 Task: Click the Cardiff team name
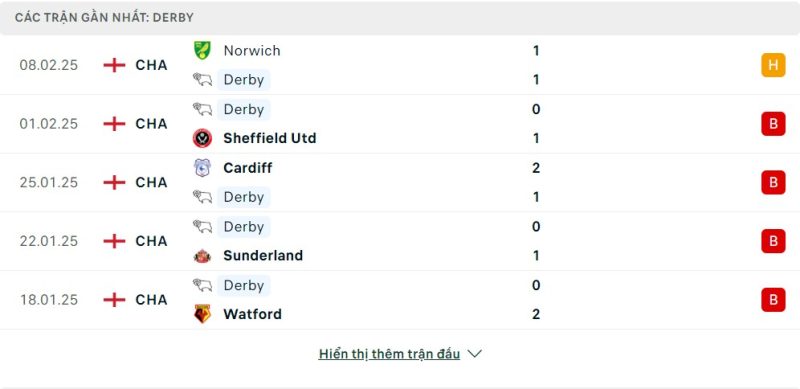(248, 167)
